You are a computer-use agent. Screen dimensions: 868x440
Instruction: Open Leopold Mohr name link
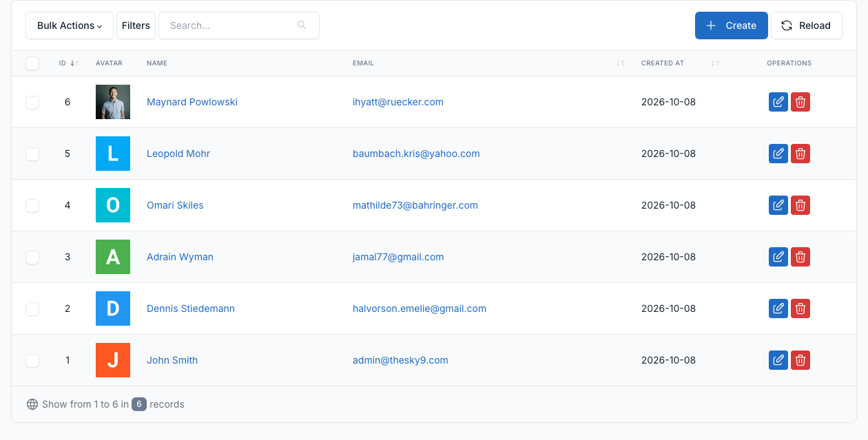click(x=178, y=154)
